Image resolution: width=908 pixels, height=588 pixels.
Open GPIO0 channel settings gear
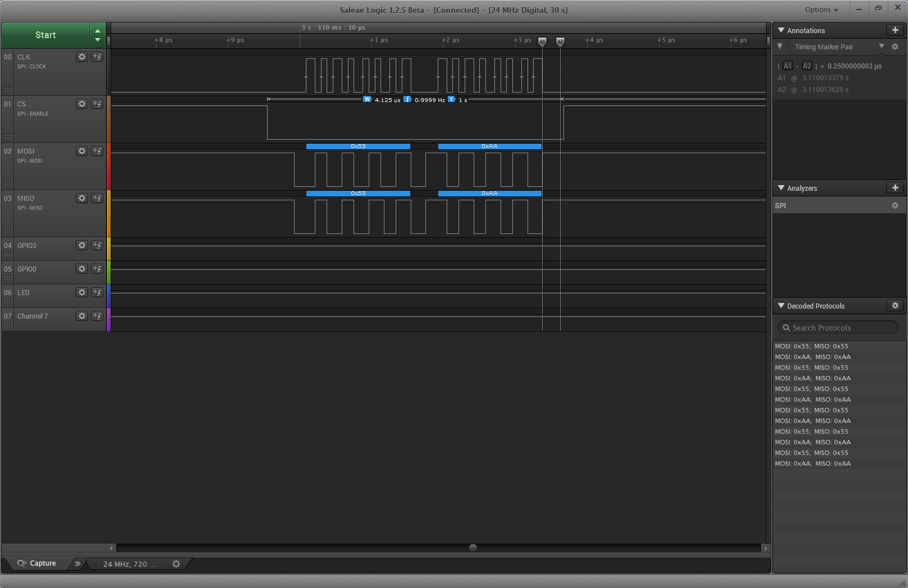pyautogui.click(x=82, y=269)
